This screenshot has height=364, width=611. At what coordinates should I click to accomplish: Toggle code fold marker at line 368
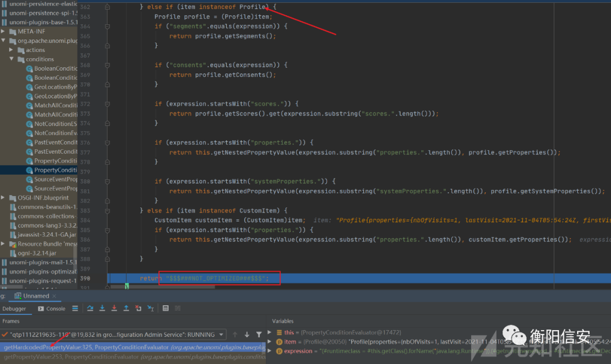tap(107, 66)
